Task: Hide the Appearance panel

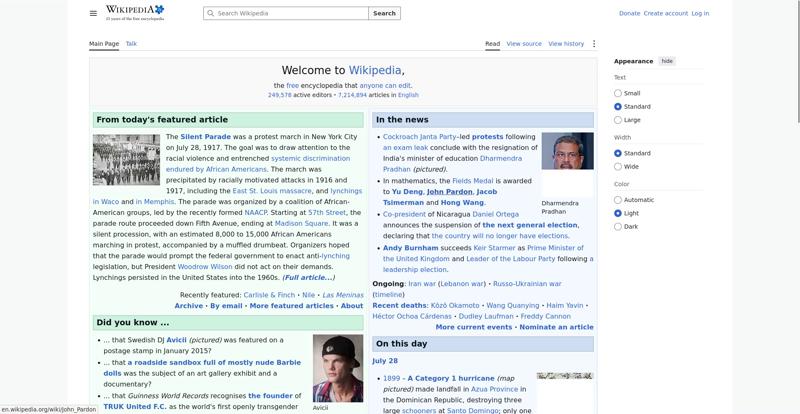Action: coord(667,61)
